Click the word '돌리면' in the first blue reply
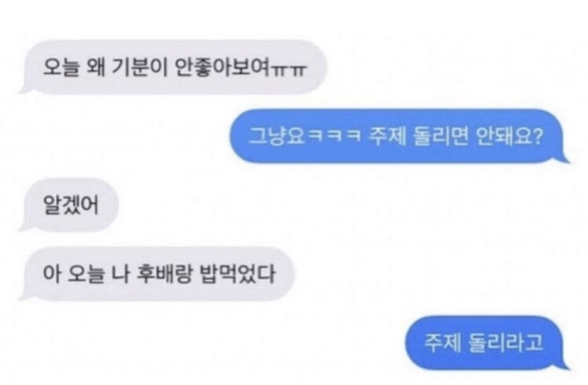The width and height of the screenshot is (588, 385). point(440,136)
